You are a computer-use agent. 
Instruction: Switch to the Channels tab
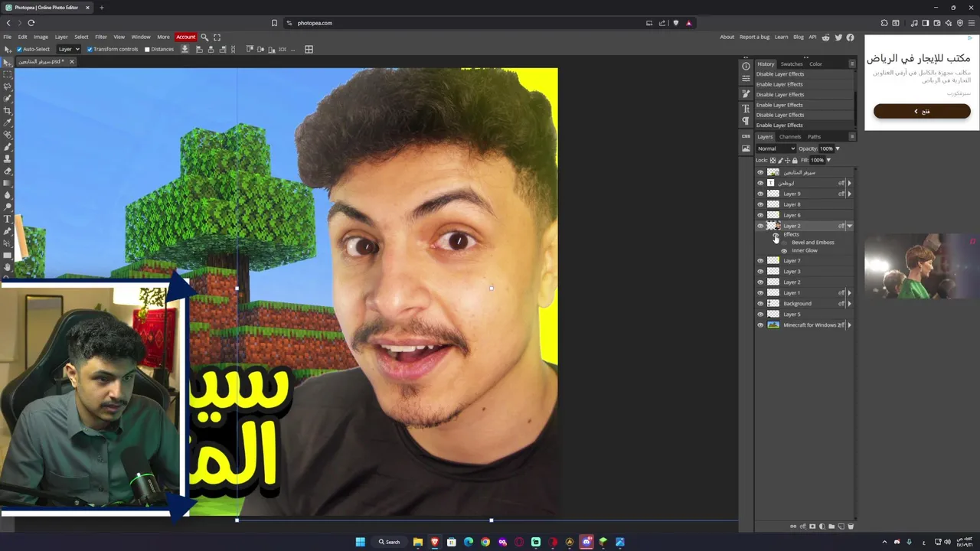pos(790,137)
